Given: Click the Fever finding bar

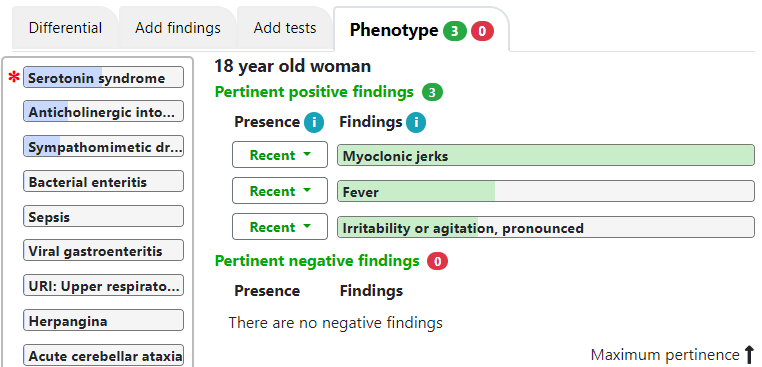Looking at the screenshot, I should pyautogui.click(x=546, y=191).
